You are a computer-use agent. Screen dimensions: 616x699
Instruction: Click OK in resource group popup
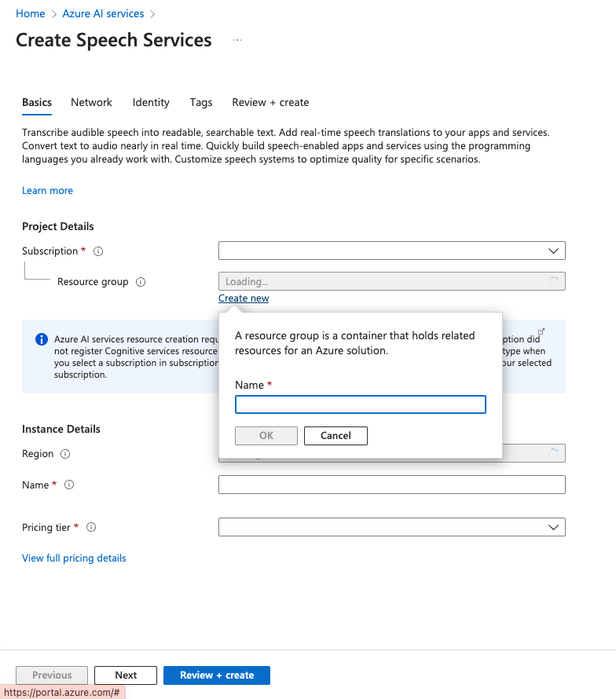click(266, 436)
